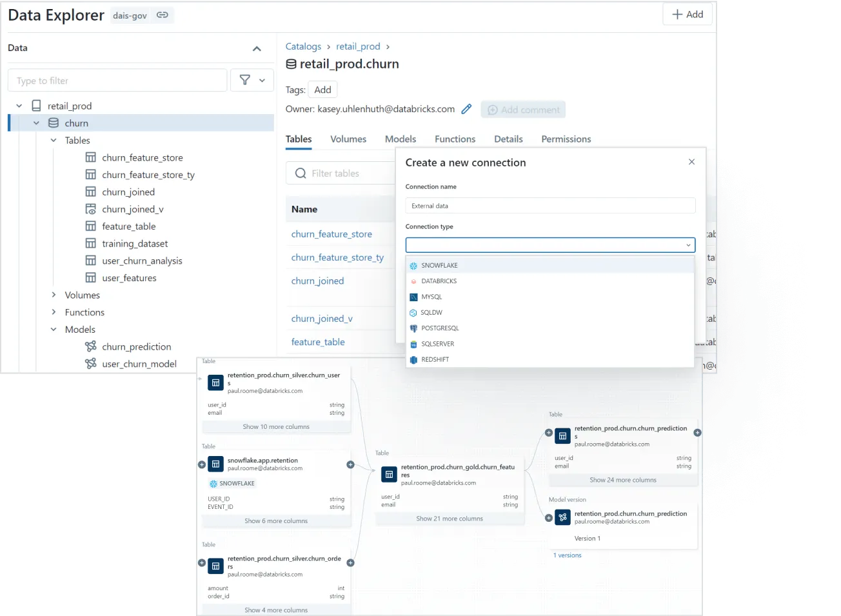The image size is (841, 616).
Task: Select DATABRICKS connection type
Action: pyautogui.click(x=550, y=281)
